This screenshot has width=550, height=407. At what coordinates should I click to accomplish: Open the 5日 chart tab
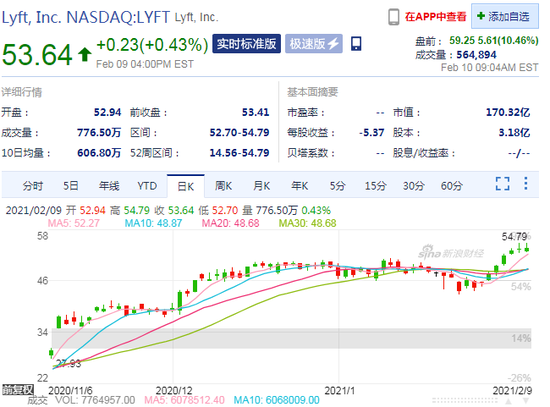[71, 186]
